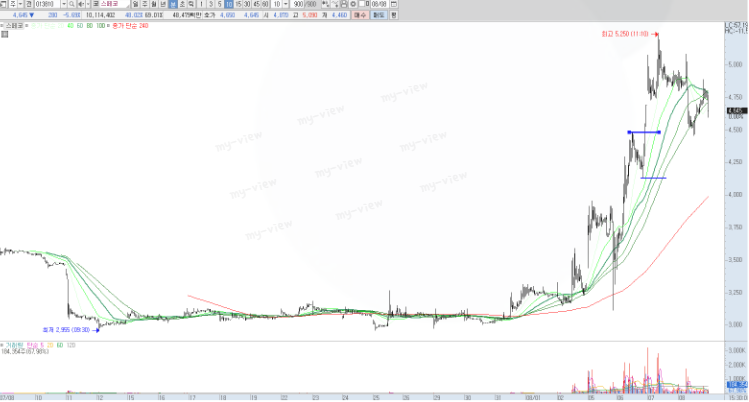Select the minute 분 chart period
This screenshot has height=402, width=749.
[x=173, y=4]
